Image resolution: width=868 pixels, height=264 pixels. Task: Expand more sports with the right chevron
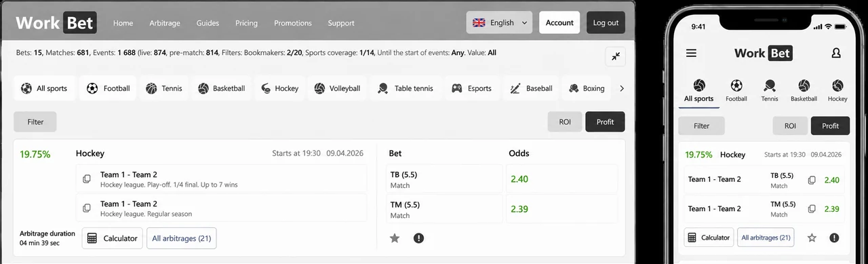(622, 88)
